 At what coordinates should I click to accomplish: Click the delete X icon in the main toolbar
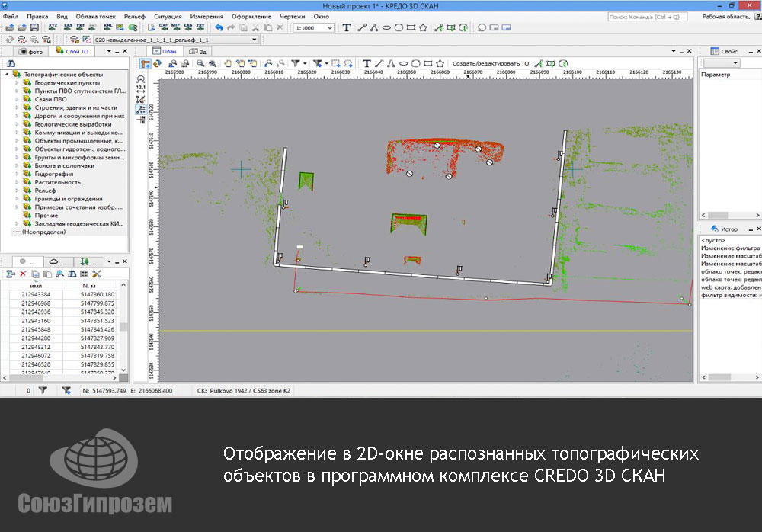point(280,27)
